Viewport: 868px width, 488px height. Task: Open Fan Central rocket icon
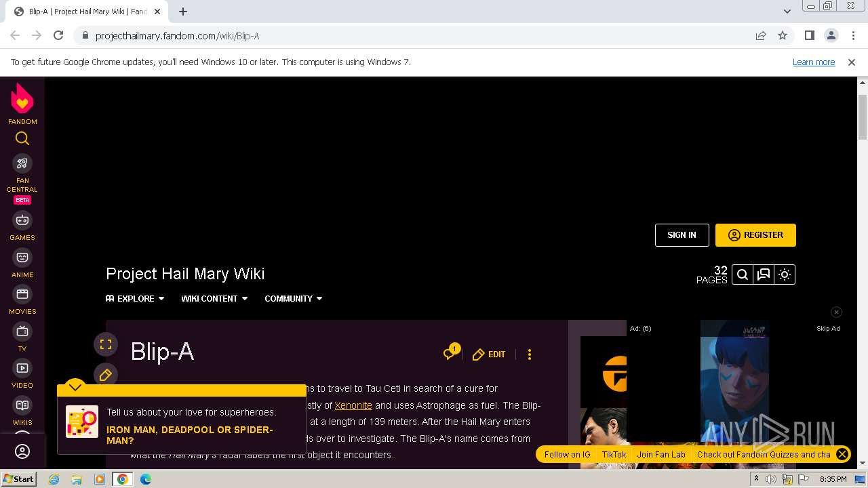click(22, 163)
